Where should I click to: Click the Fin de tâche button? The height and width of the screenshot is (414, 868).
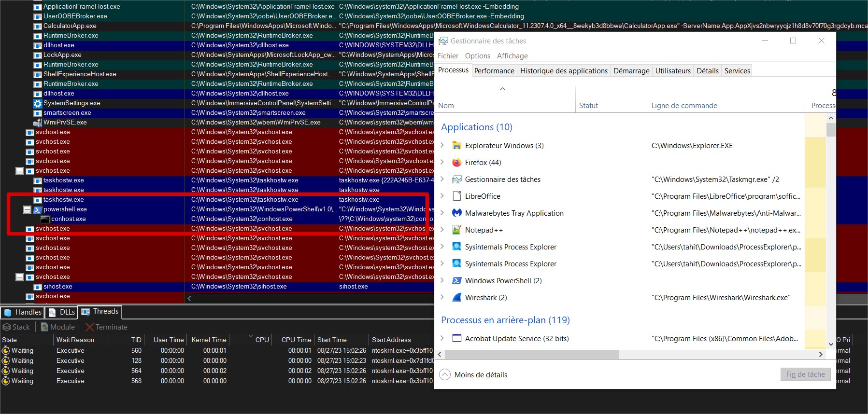click(x=806, y=374)
